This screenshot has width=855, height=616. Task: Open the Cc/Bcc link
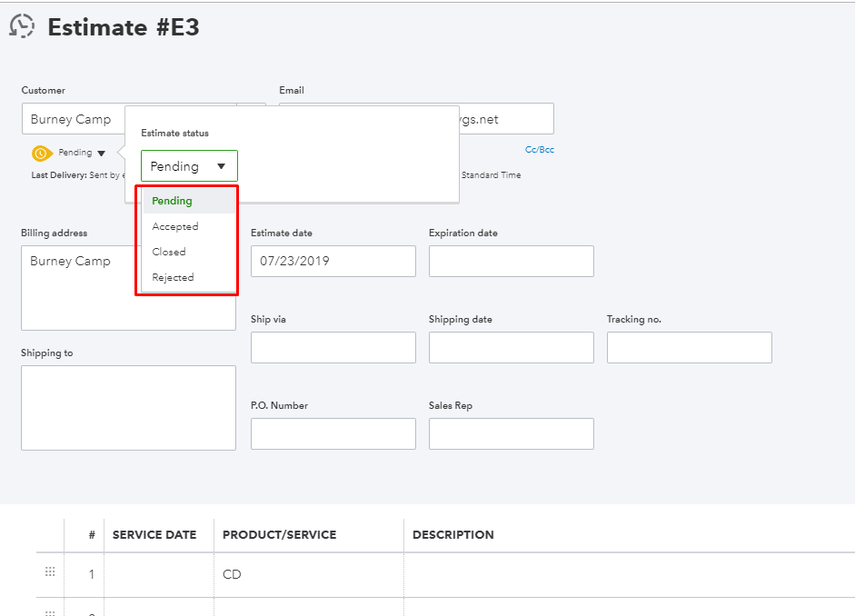coord(540,150)
